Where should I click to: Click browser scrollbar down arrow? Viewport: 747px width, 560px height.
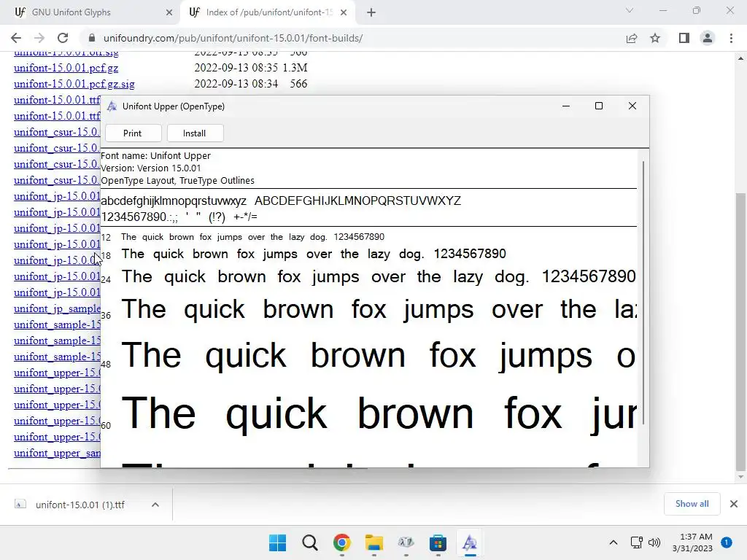tap(740, 477)
